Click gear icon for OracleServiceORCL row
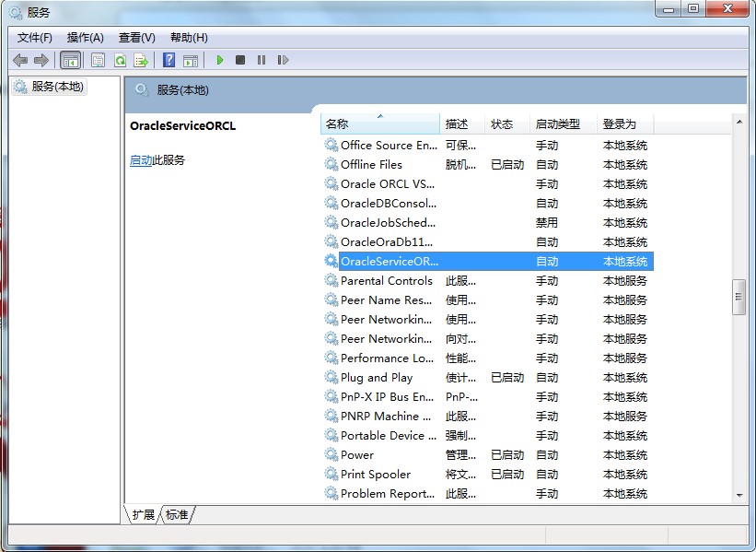 tap(331, 261)
